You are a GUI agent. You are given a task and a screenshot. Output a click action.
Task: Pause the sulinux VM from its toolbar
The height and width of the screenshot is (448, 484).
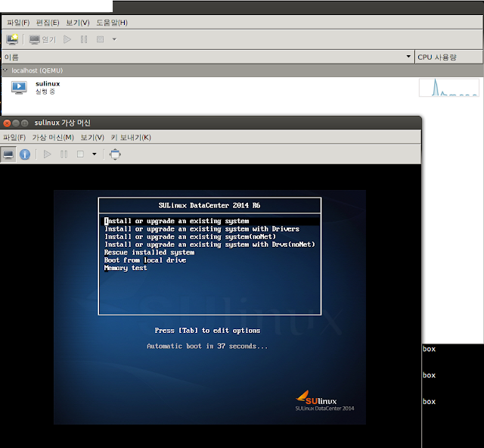pos(64,154)
